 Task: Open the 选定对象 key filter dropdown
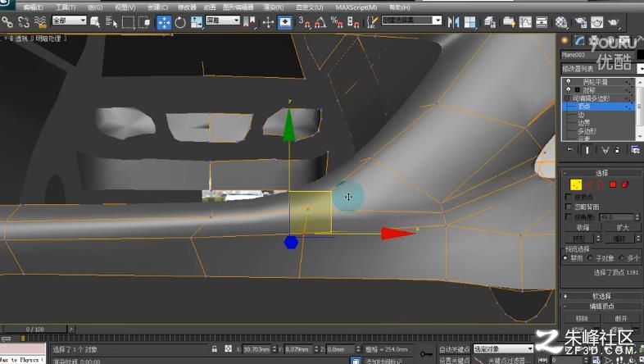(503, 348)
